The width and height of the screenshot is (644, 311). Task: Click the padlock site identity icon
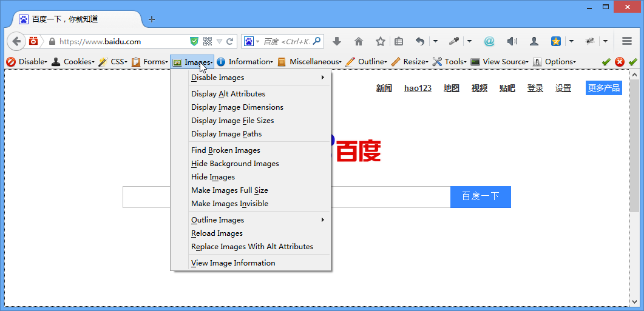(x=52, y=41)
